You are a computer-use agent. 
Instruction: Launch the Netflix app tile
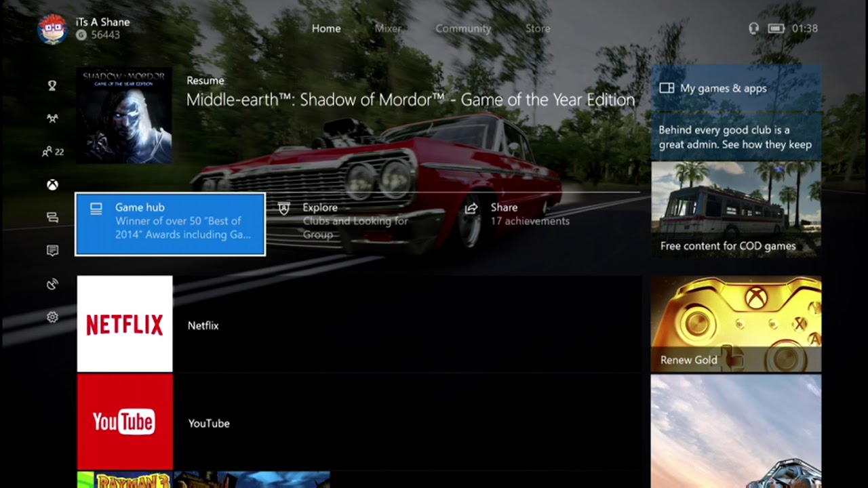tap(125, 324)
